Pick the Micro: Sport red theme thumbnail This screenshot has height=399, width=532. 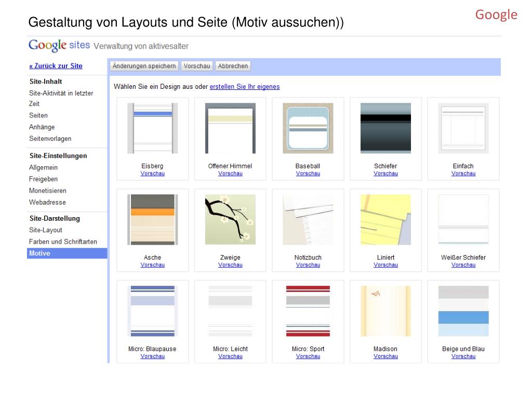(x=308, y=311)
